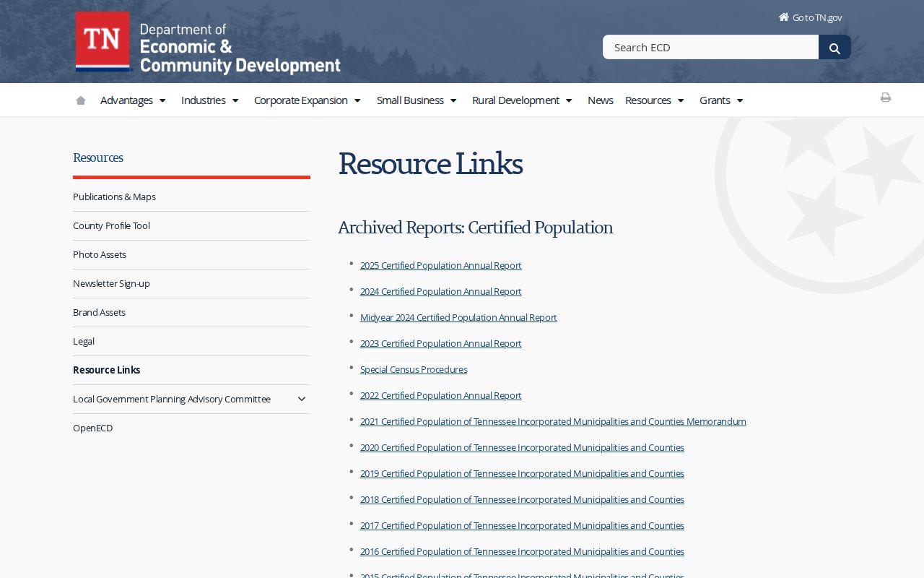This screenshot has width=924, height=578.
Task: Open 2022 Certified Population Annual Report
Action: pyautogui.click(x=440, y=395)
